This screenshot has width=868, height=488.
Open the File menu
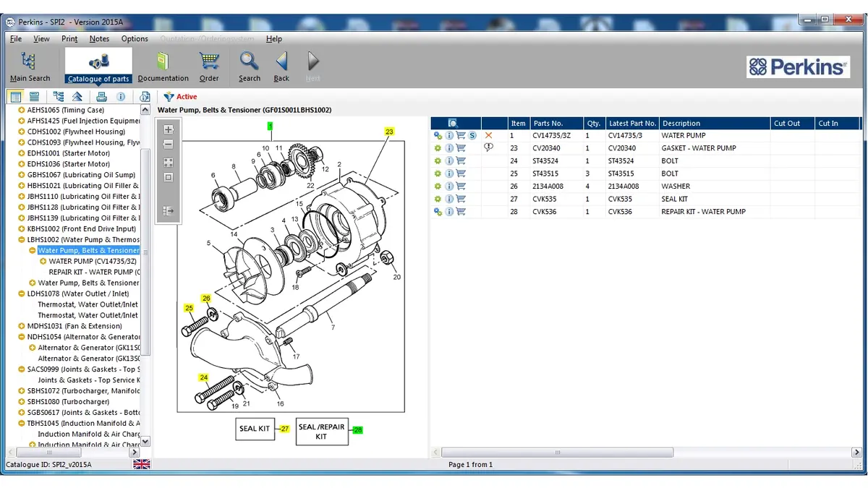16,39
